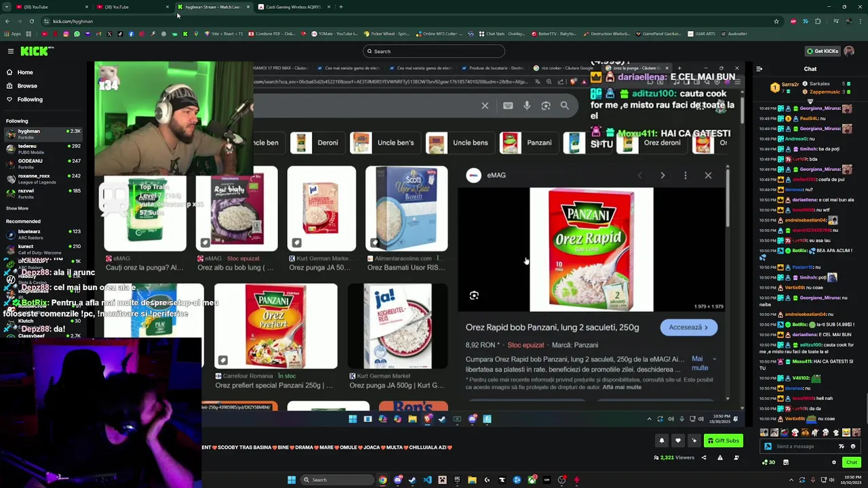Open the Picker Wheel bookmark
868x488 pixels.
pos(387,33)
